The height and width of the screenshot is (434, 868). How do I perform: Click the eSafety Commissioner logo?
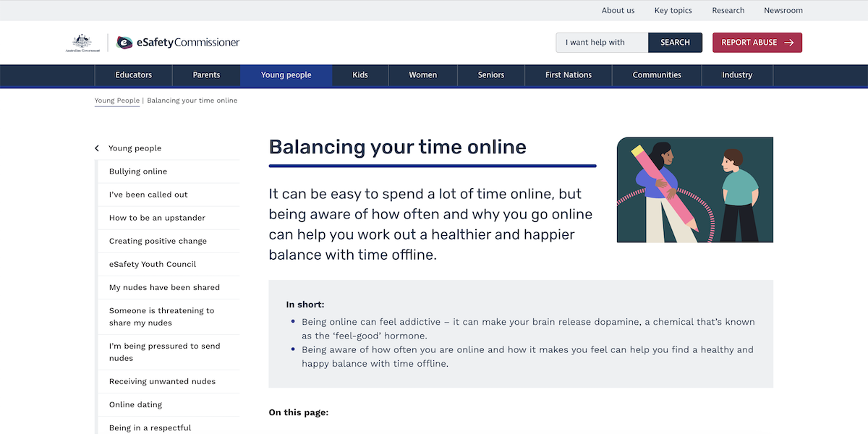(177, 43)
